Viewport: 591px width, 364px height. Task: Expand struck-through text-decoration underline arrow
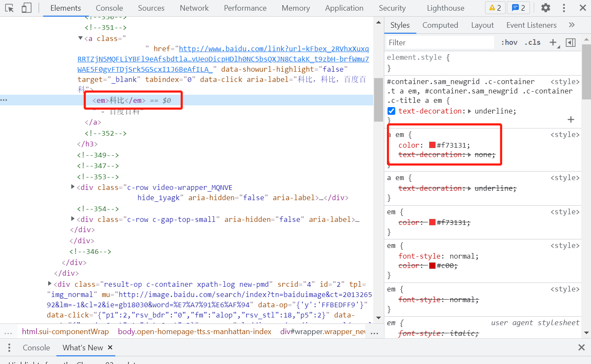pos(470,188)
